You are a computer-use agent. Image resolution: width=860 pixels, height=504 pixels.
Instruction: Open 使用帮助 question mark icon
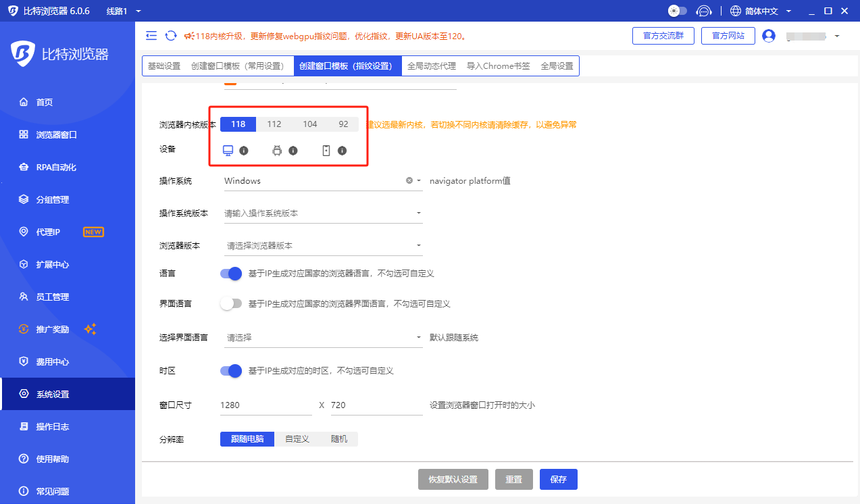tap(24, 459)
